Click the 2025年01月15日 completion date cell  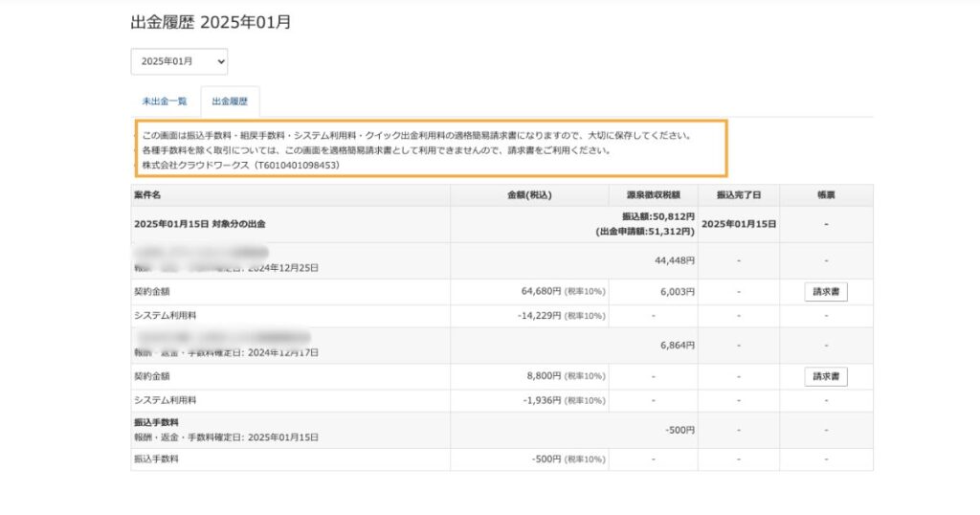point(739,224)
